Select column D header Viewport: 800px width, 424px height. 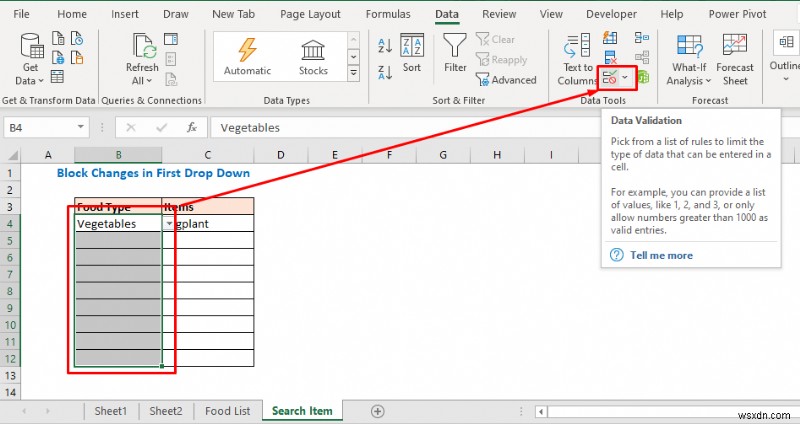click(x=281, y=155)
